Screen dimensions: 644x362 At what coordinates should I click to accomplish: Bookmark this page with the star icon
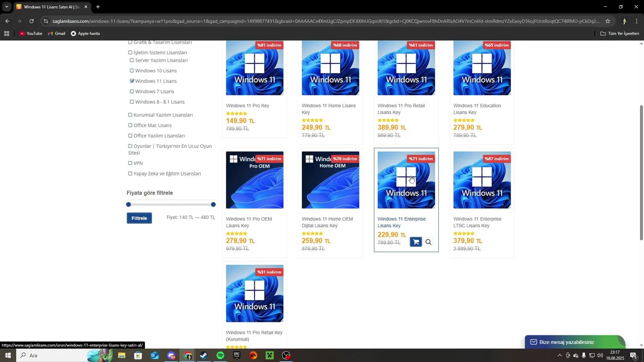(608, 21)
